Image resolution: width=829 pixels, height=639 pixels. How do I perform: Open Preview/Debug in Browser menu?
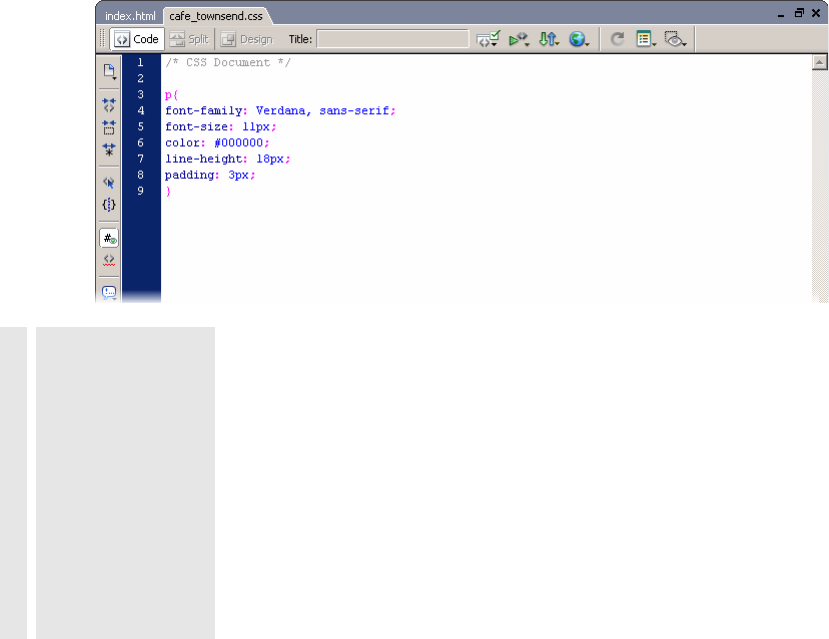pos(519,39)
